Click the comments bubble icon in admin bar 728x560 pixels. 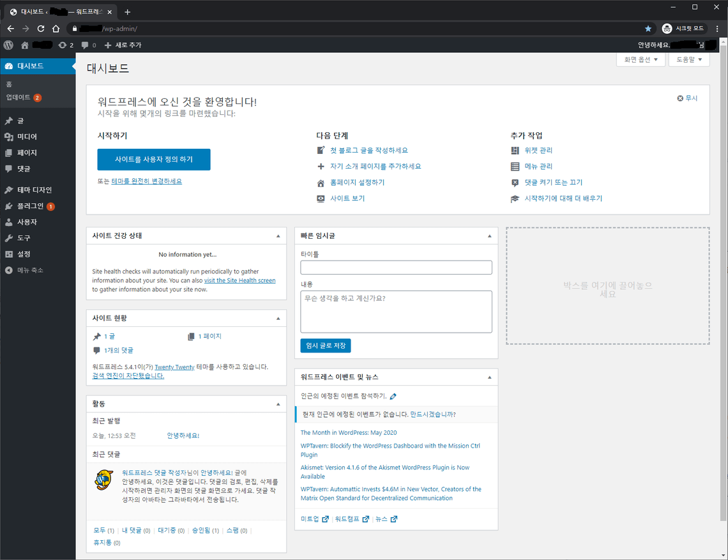[x=85, y=45]
